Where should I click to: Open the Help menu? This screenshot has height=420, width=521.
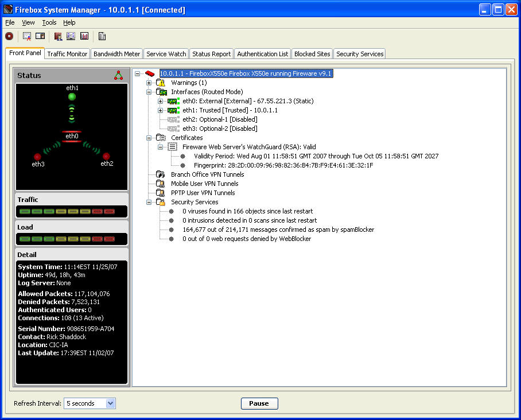click(x=69, y=22)
